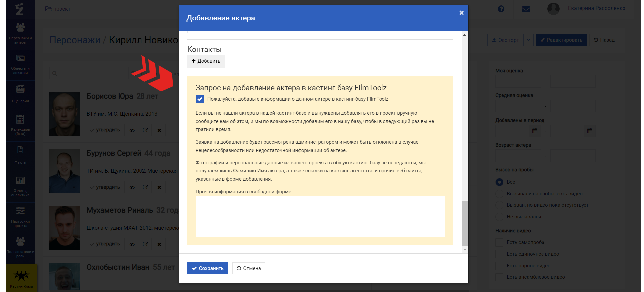The width and height of the screenshot is (644, 292).
Task: Click the Моя оценка minimum field
Action: click(518, 81)
